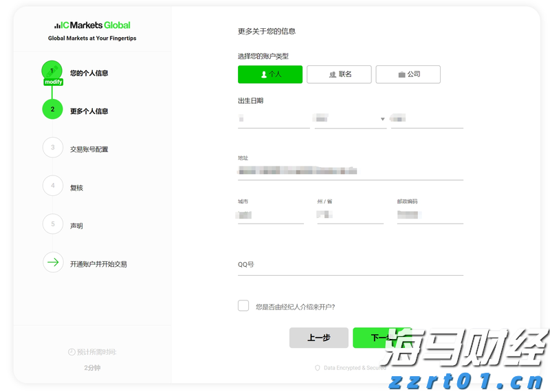Viewport: 550px width, 392px height.
Task: Open the birth month dropdown
Action: (351, 119)
